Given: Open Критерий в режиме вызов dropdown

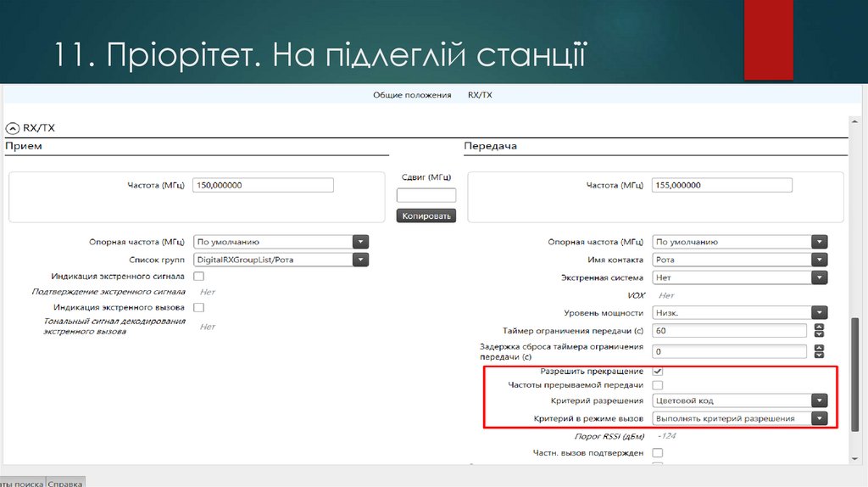Looking at the screenshot, I should pos(820,418).
